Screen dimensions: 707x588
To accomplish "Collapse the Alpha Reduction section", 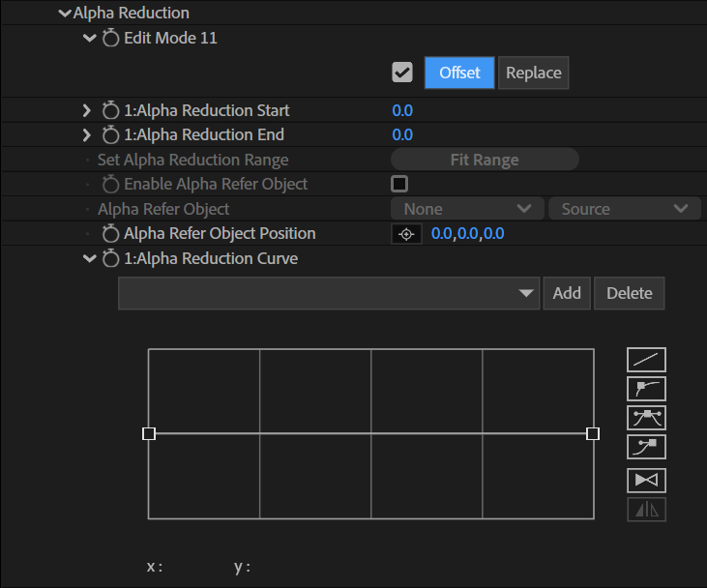I will (x=65, y=14).
